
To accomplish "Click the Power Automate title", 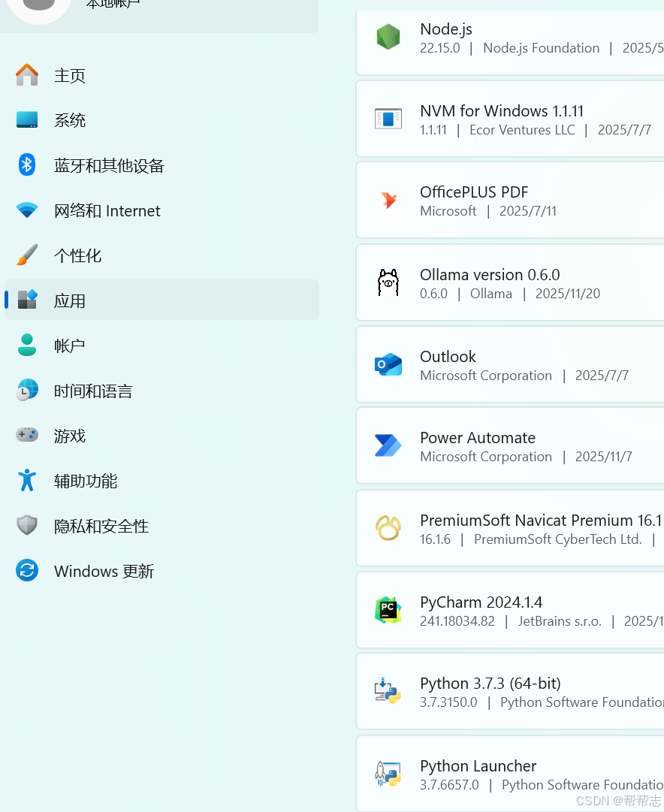I will [478, 438].
